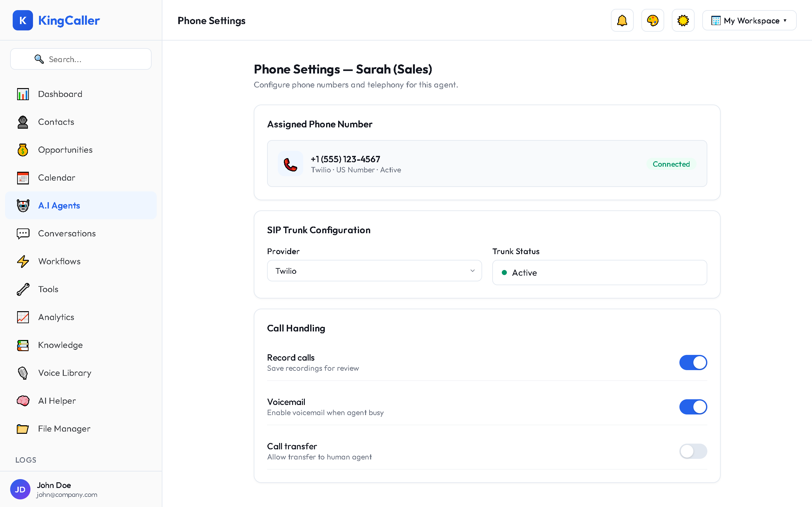Disable the Record calls toggle
The height and width of the screenshot is (507, 812).
(x=693, y=363)
